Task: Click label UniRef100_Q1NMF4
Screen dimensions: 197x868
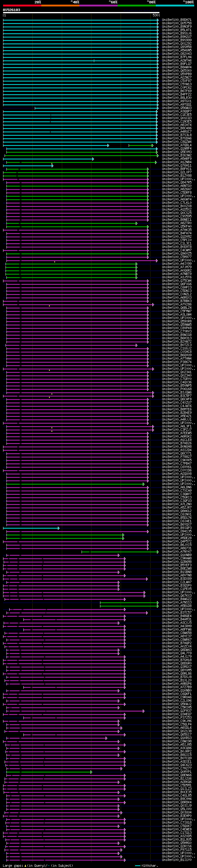Action: [x=177, y=149]
